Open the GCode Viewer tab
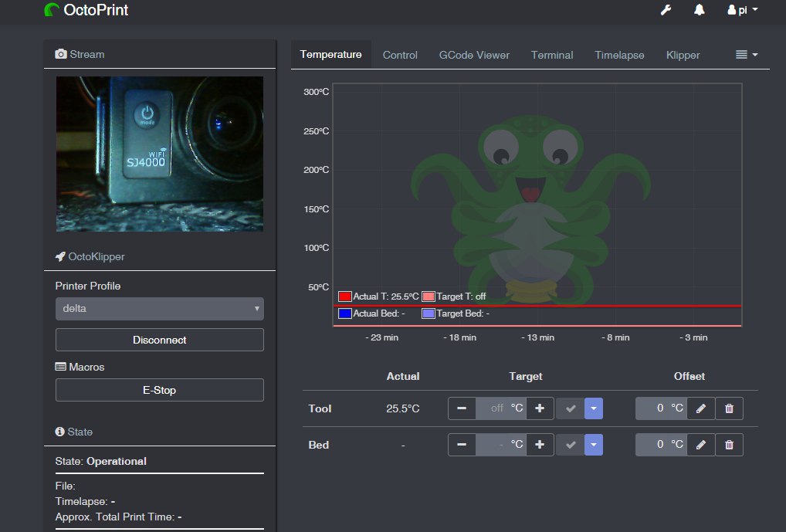 point(474,55)
